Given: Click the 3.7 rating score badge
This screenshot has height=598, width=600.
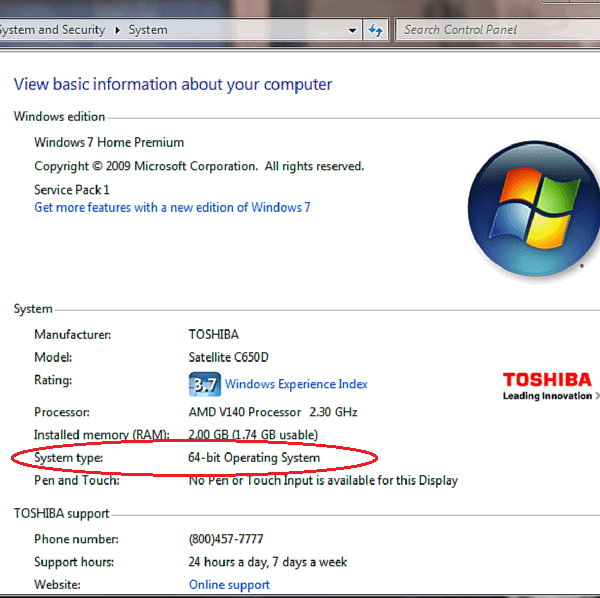Looking at the screenshot, I should 205,384.
